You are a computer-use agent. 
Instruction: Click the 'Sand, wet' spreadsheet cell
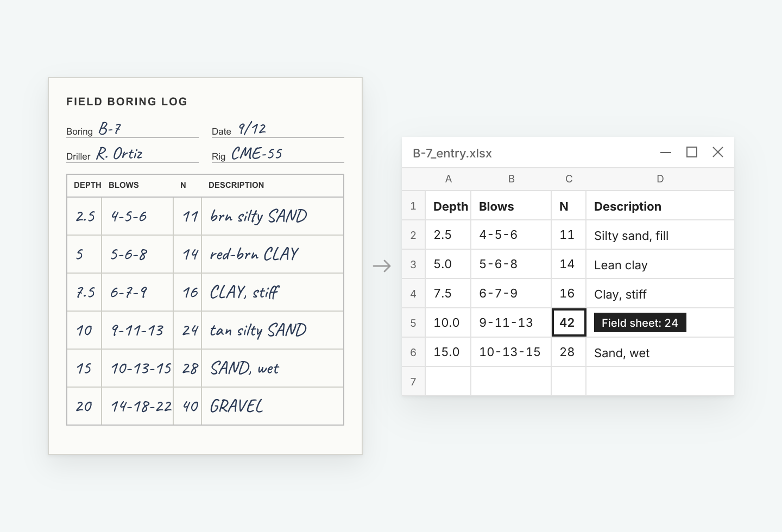[x=660, y=352]
